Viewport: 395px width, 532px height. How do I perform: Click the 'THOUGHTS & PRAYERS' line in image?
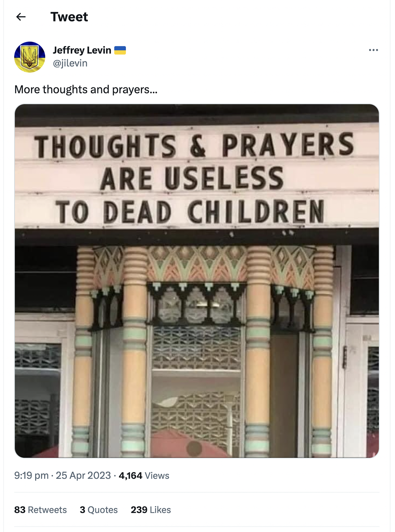[x=195, y=145]
